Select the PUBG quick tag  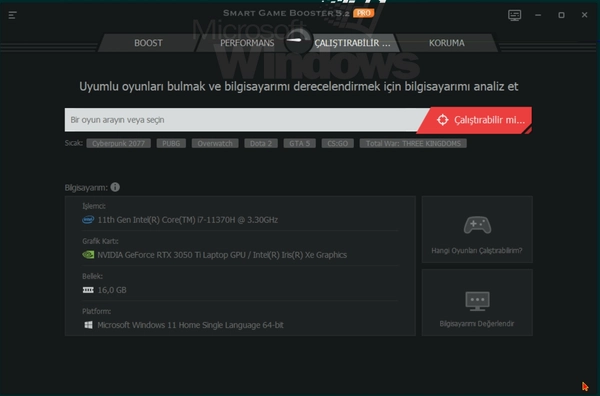pos(171,143)
